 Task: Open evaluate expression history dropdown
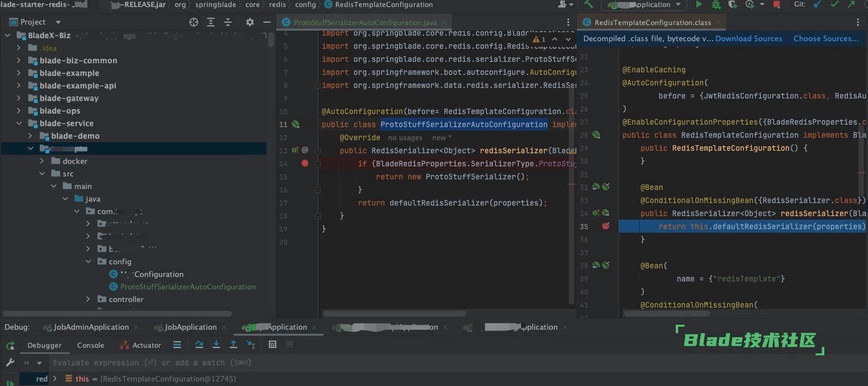40,362
